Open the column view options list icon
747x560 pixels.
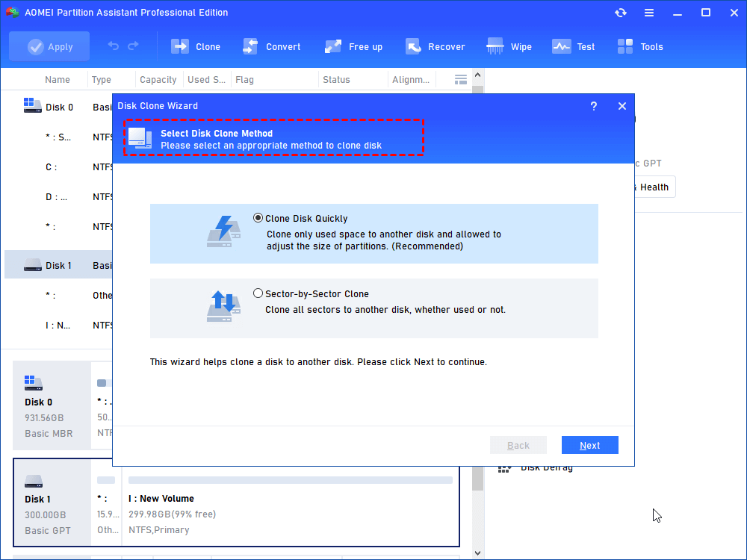pos(461,79)
